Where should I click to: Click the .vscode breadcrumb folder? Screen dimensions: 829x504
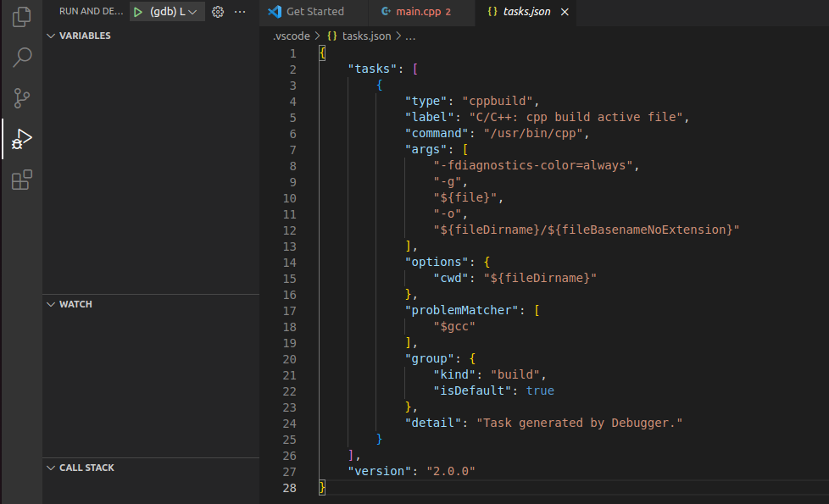pyautogui.click(x=292, y=36)
